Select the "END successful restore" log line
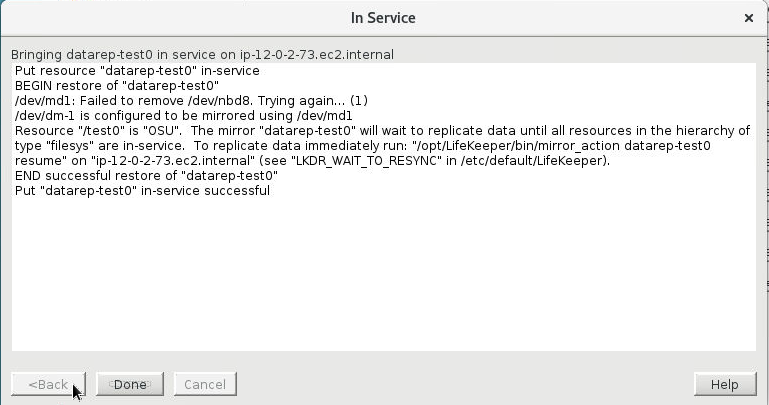This screenshot has width=769, height=405. pyautogui.click(x=145, y=176)
